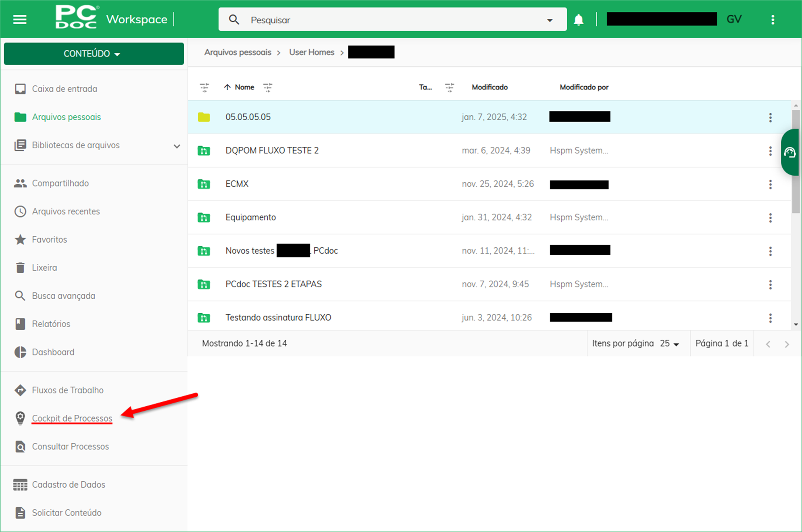The image size is (802, 532).
Task: Click the GV user initials
Action: pos(734,19)
